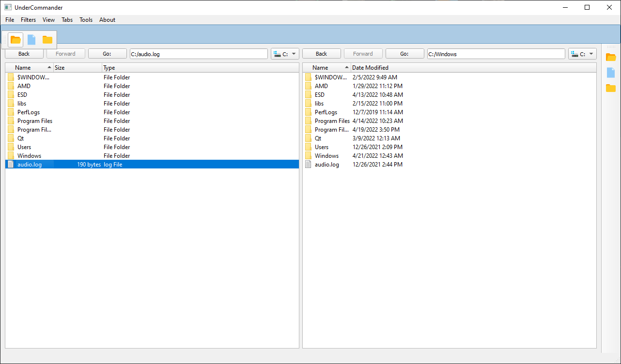Click the closed-folder icon in the right sidebar
Screen dimensions: 621x364
[x=611, y=88]
